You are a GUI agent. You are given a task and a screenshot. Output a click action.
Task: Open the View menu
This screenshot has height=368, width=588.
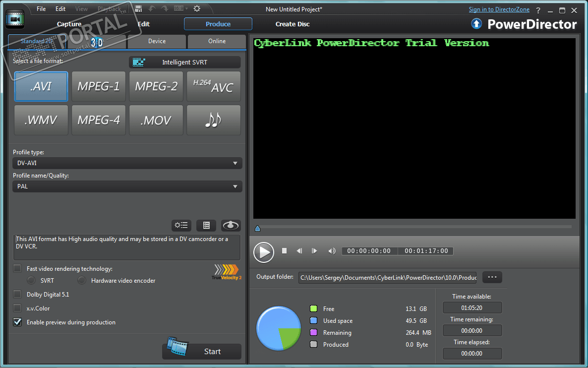click(81, 8)
